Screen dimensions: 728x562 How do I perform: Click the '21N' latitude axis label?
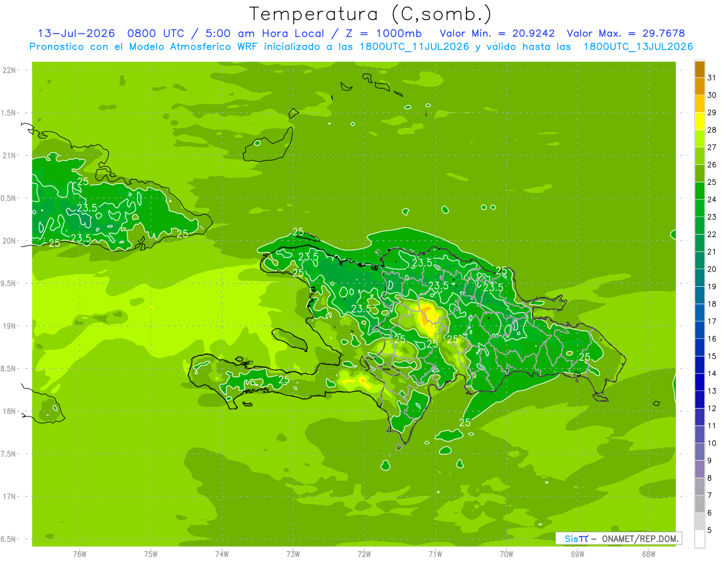(10, 156)
